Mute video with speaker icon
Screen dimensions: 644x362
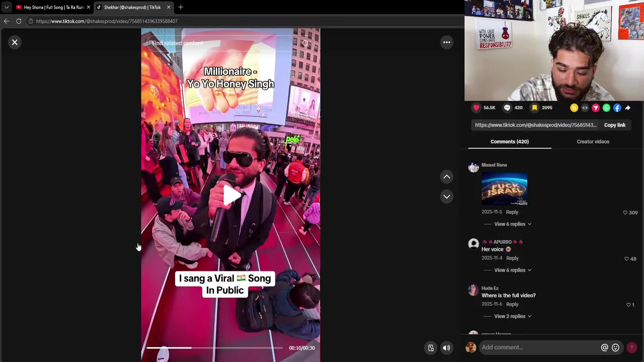pyautogui.click(x=446, y=348)
